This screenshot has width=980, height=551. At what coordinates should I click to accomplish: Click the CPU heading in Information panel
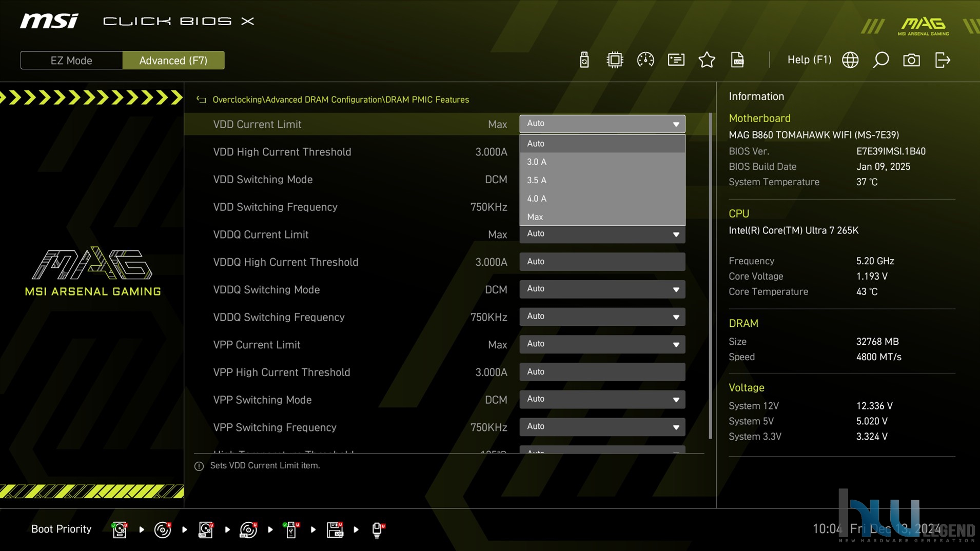tap(739, 214)
